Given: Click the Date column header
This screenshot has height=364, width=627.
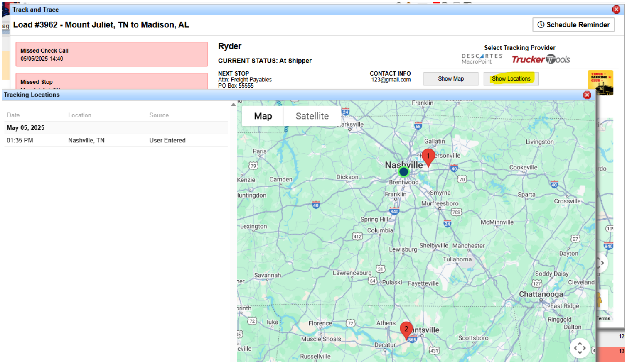Looking at the screenshot, I should (x=13, y=115).
